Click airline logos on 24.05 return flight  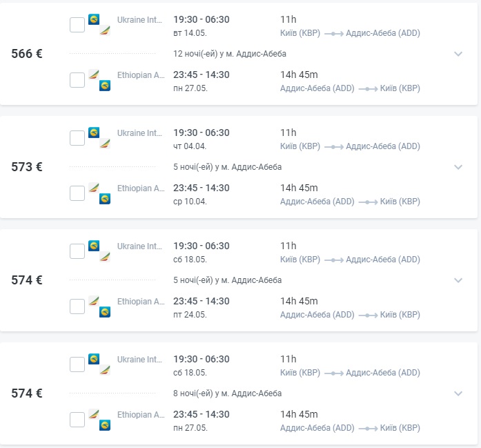(x=99, y=306)
